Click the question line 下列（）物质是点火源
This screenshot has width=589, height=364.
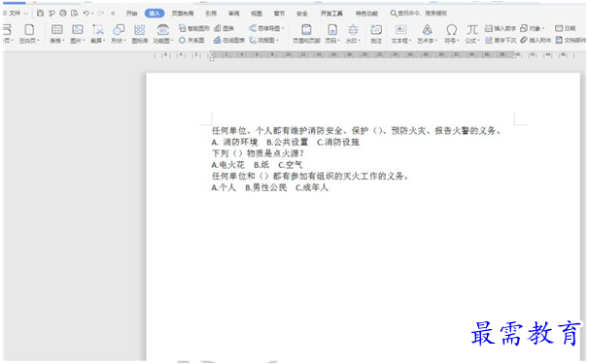[258, 153]
